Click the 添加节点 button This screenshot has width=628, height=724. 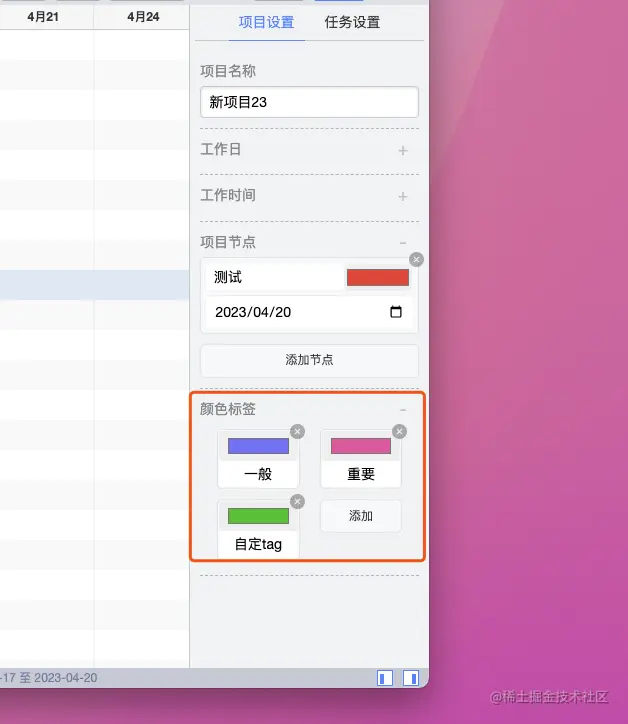309,360
